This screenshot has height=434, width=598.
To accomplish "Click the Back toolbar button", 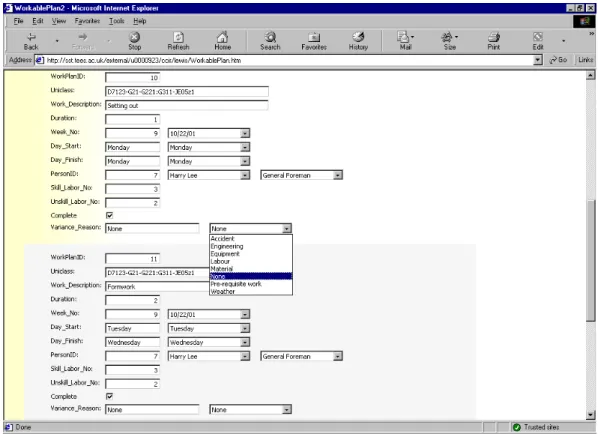I will coord(31,41).
